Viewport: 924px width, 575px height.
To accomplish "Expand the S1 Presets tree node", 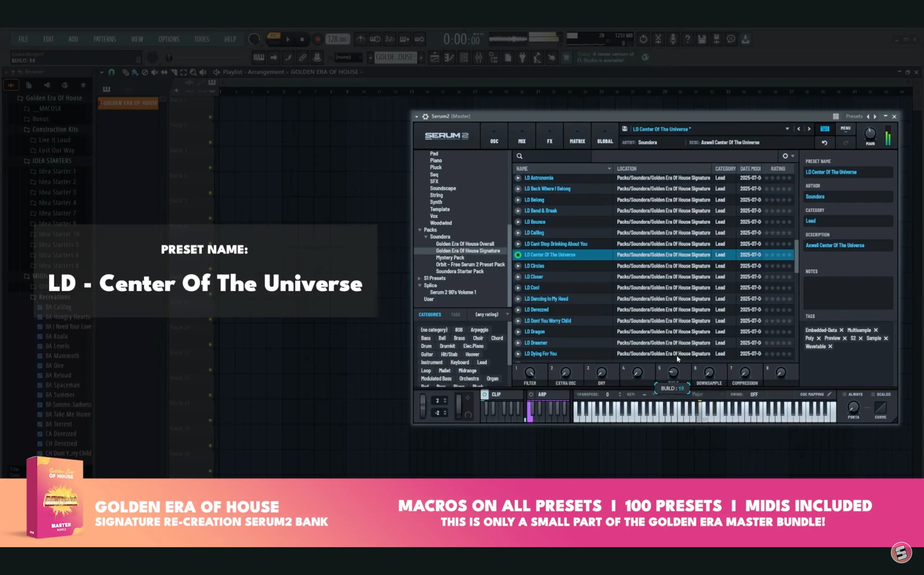I will pyautogui.click(x=419, y=278).
